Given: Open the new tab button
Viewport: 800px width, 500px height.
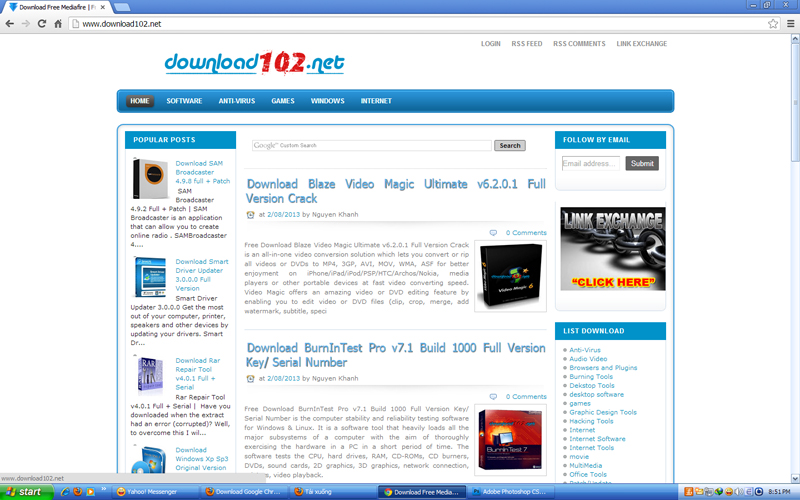Looking at the screenshot, I should (121, 7).
